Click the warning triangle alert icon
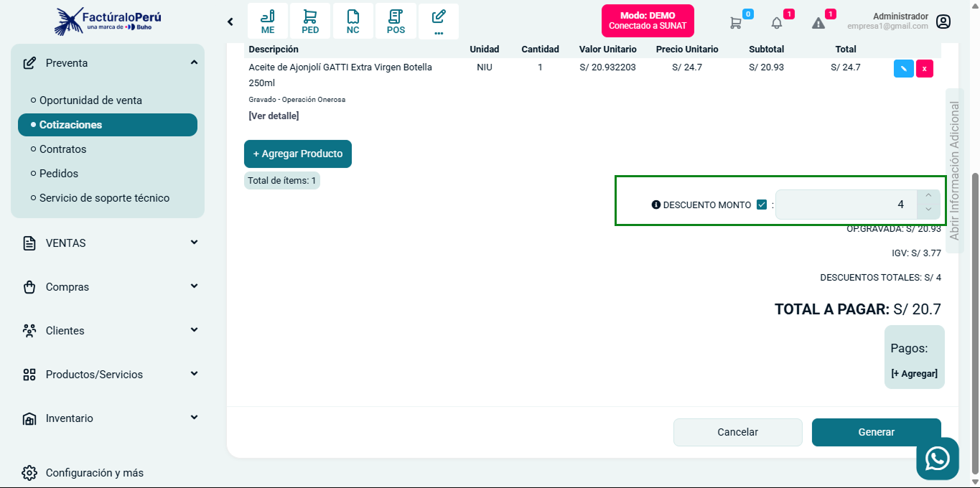Image resolution: width=980 pixels, height=488 pixels. pos(818,23)
